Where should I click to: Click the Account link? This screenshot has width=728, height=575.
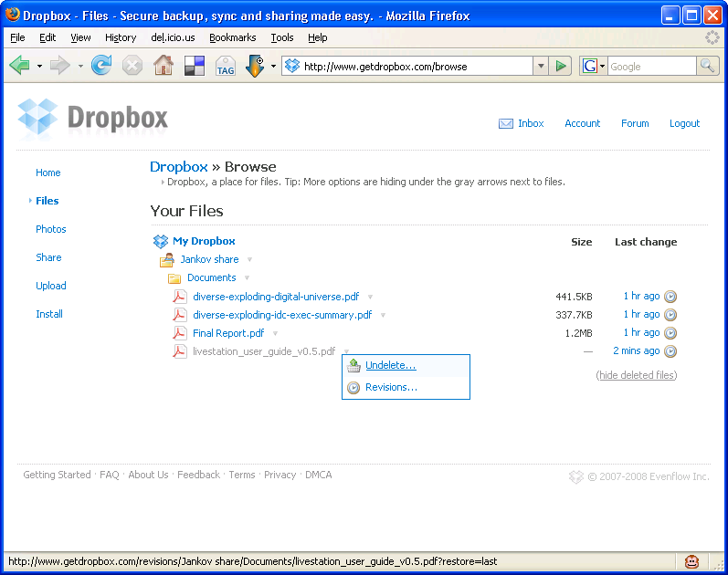coord(582,123)
